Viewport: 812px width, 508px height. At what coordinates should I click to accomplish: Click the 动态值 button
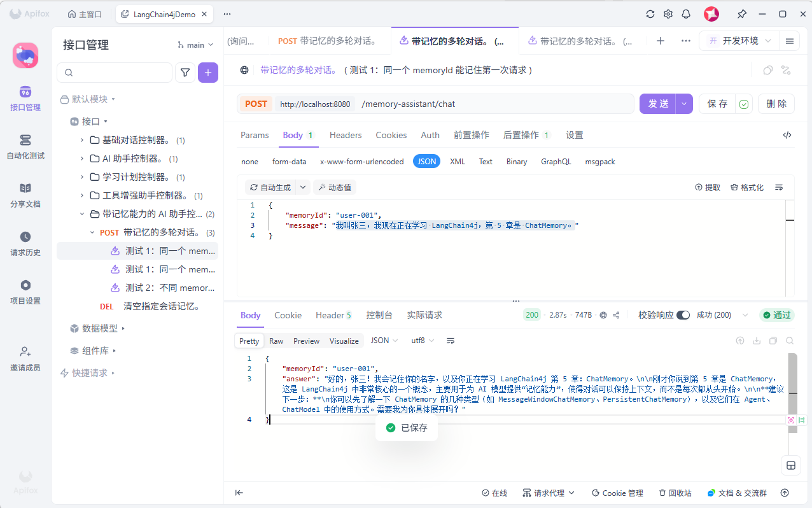[335, 187]
